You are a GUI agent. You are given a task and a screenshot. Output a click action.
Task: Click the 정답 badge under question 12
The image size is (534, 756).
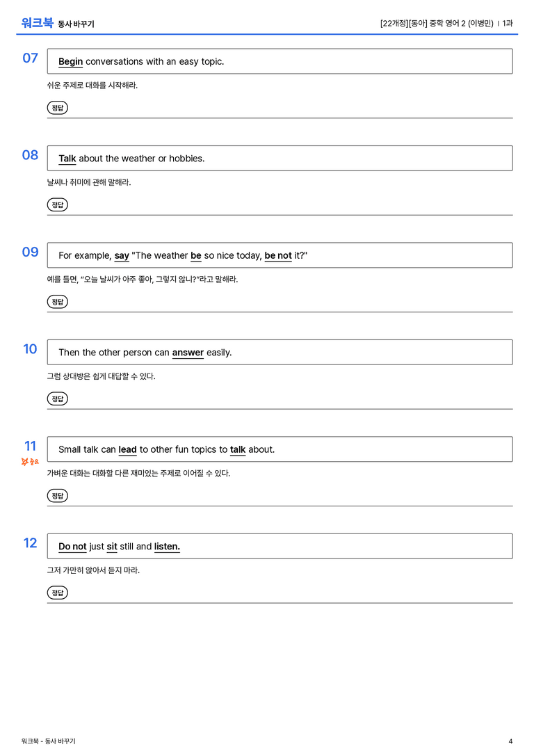(x=57, y=593)
